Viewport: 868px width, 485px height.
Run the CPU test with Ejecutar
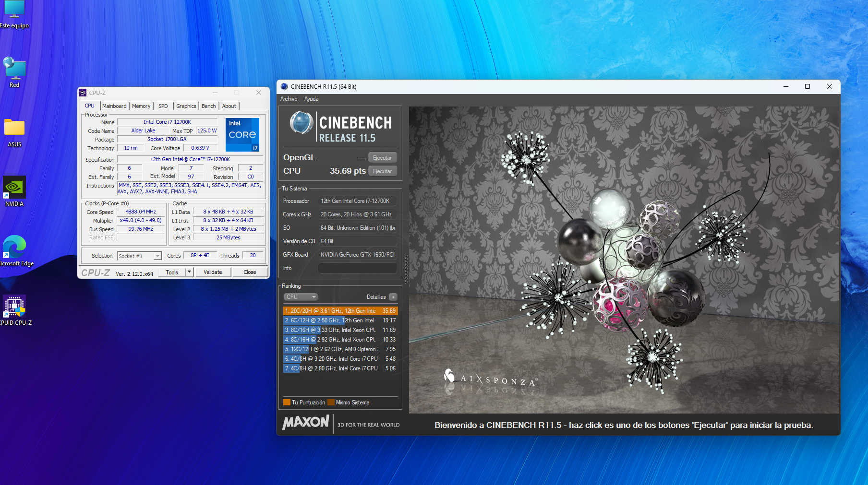[382, 171]
